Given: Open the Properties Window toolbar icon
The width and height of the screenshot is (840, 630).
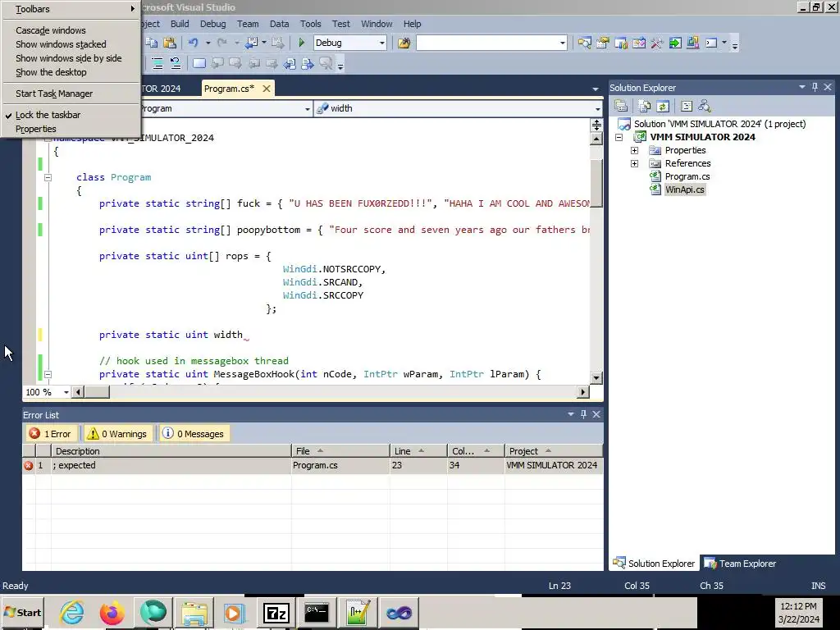Looking at the screenshot, I should (x=603, y=43).
